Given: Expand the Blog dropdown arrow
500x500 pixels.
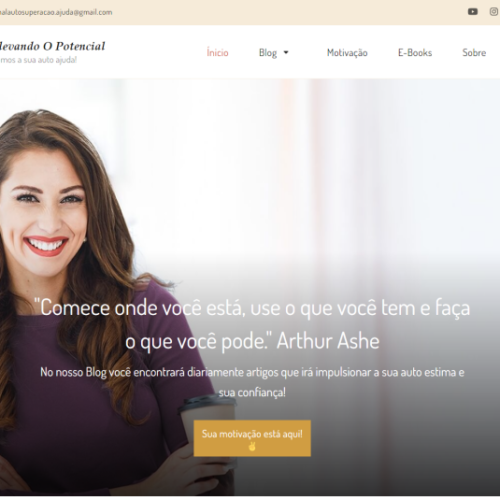Looking at the screenshot, I should pos(286,52).
